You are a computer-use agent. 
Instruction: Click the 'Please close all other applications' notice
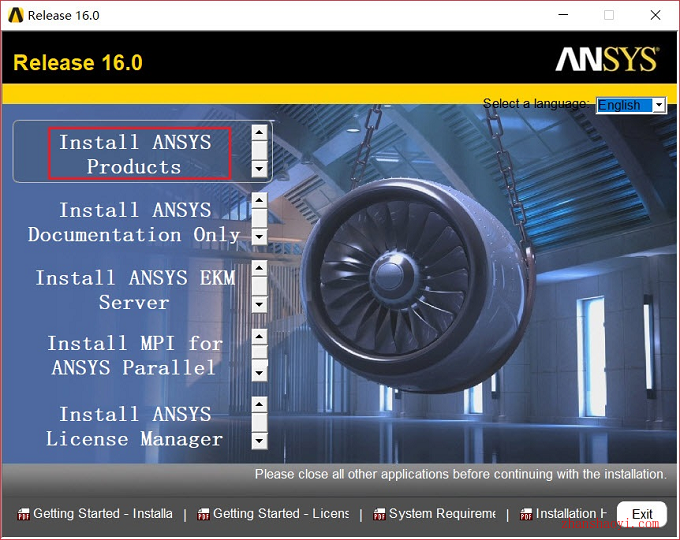[460, 474]
